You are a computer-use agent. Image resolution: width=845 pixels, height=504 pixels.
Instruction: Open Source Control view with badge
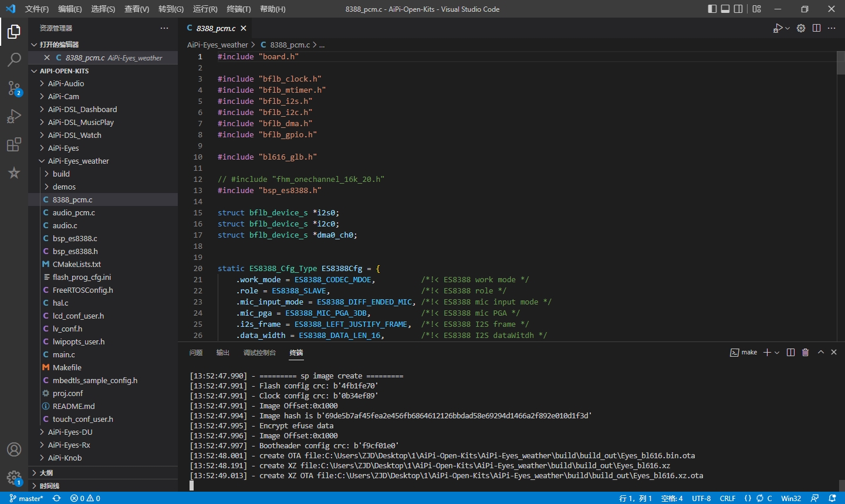click(x=14, y=88)
